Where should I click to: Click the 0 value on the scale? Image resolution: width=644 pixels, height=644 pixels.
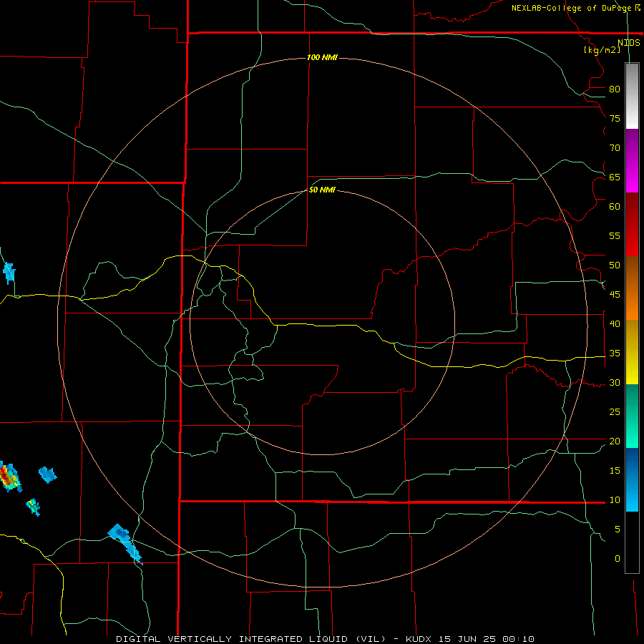(618, 559)
